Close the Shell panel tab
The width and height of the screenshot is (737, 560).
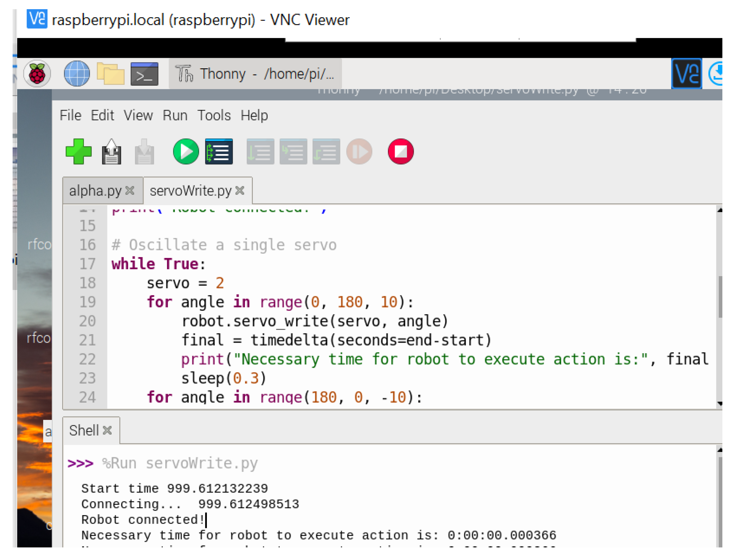(x=107, y=430)
